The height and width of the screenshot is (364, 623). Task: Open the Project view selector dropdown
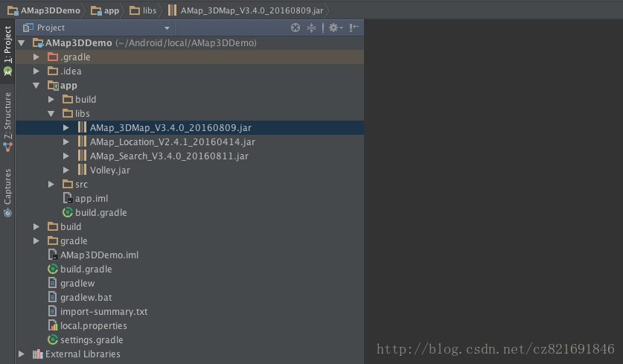pos(167,28)
